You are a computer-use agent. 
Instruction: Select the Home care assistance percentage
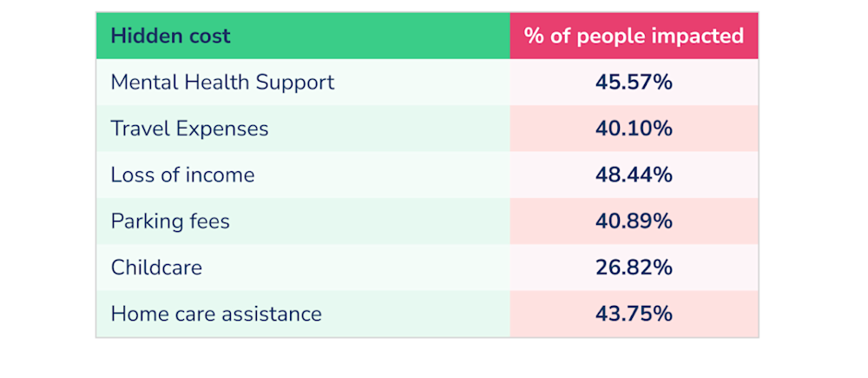634,314
